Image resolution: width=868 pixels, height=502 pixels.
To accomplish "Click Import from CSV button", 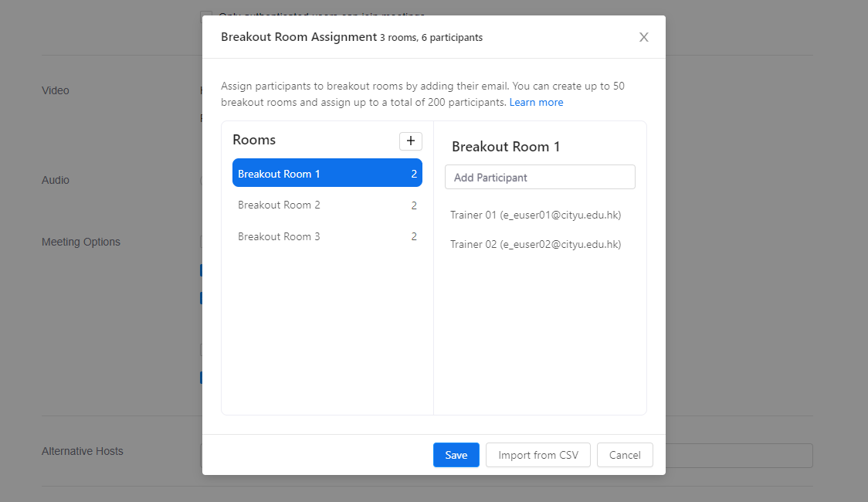I will tap(537, 455).
